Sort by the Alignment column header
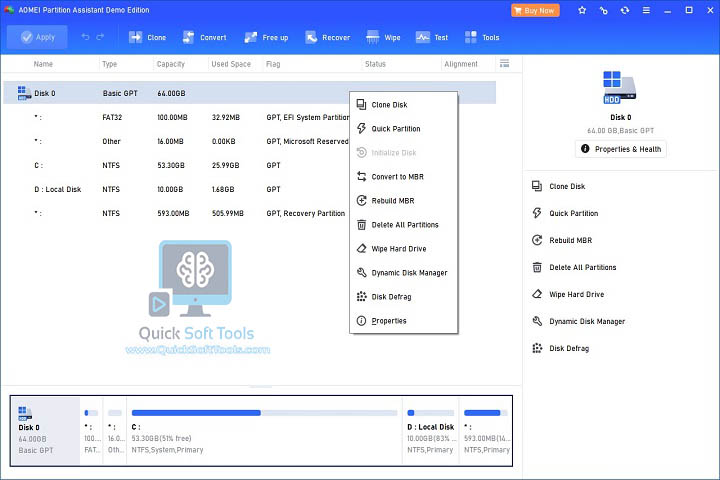This screenshot has height=480, width=720. (461, 64)
